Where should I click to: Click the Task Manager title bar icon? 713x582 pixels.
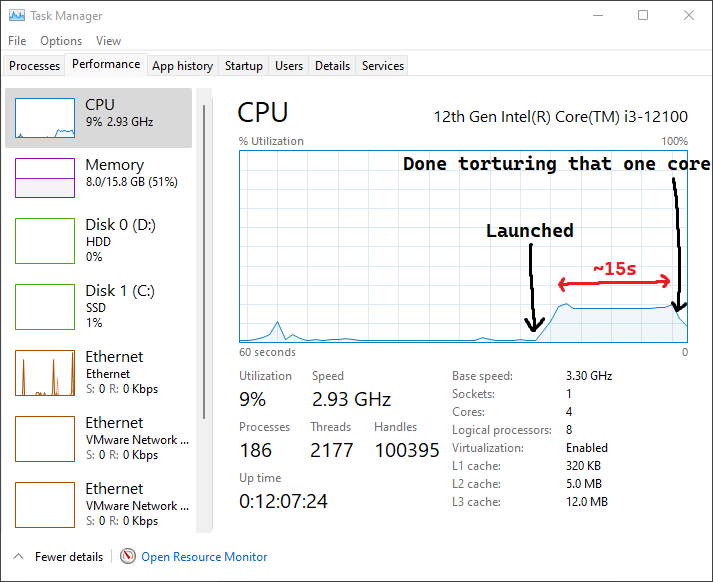[x=15, y=16]
